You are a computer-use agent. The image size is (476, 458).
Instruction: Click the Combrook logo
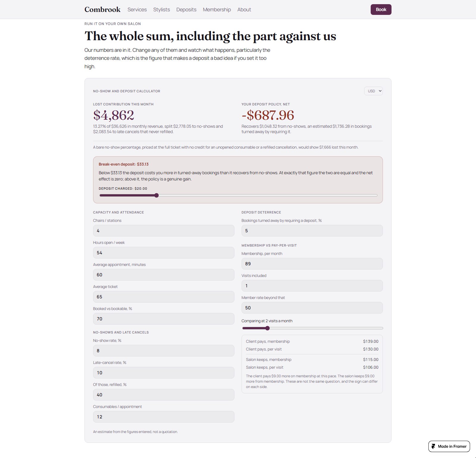102,10
